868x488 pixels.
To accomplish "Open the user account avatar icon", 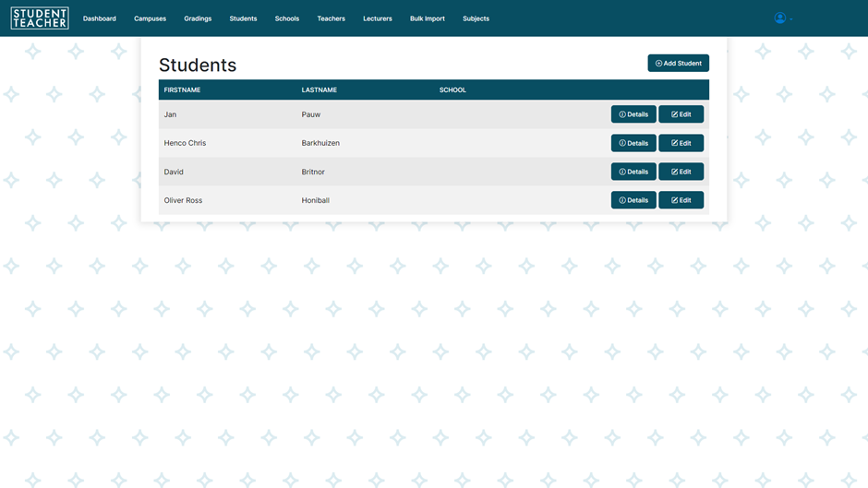I will click(x=780, y=18).
